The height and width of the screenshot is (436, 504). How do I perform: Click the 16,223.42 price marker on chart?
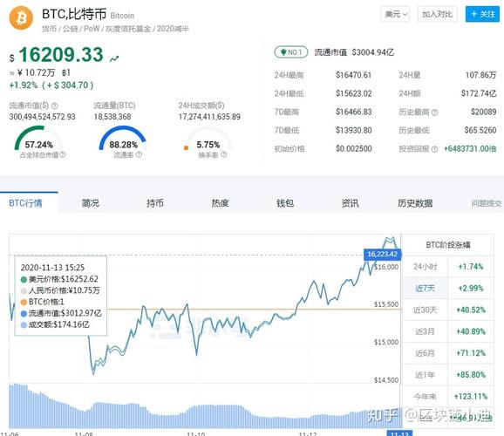pos(382,254)
